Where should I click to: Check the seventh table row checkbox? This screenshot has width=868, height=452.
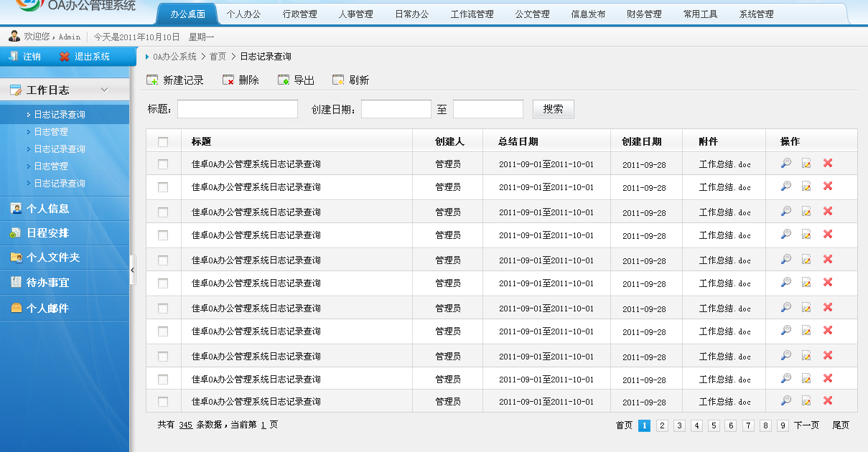163,309
